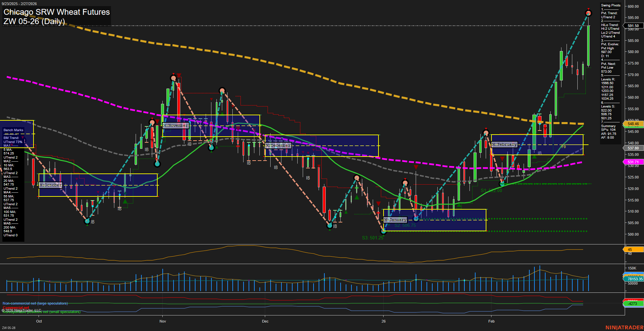Click the gray 537.80 moving average tag
Screen dimensions: 644x331
coord(633,148)
